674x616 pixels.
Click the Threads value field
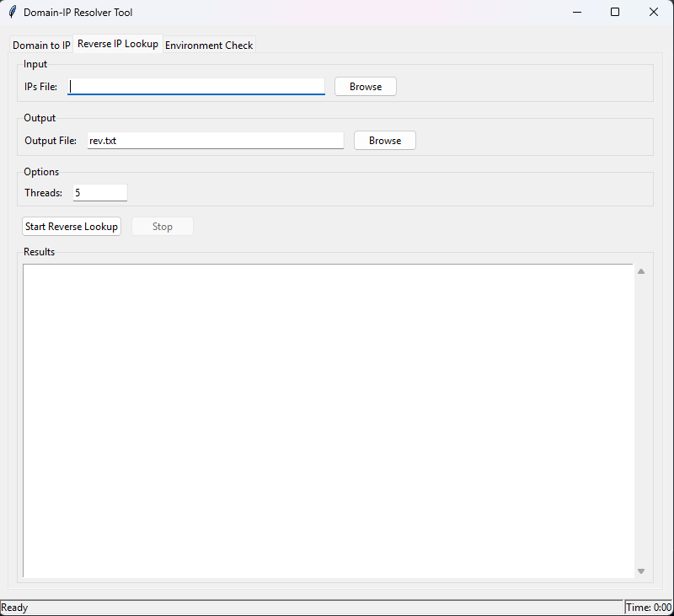tap(100, 193)
